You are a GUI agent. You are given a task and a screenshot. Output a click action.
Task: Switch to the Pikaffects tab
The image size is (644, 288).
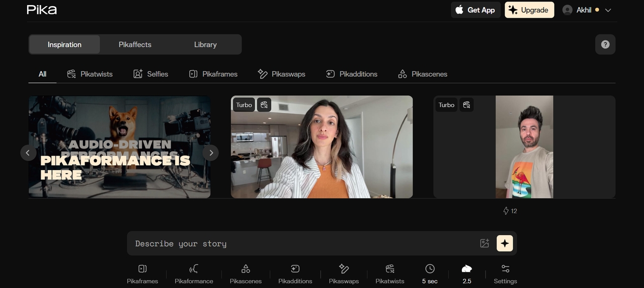click(x=135, y=44)
